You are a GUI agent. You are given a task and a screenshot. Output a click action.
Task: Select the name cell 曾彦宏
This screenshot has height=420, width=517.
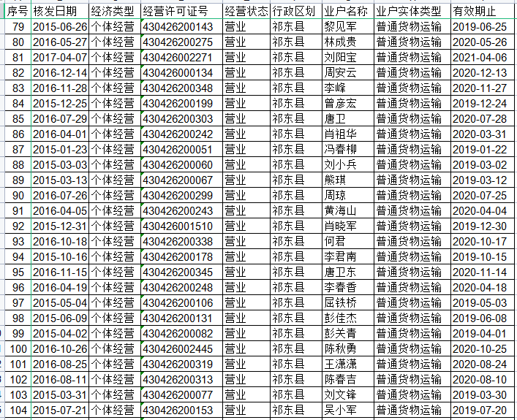340,103
